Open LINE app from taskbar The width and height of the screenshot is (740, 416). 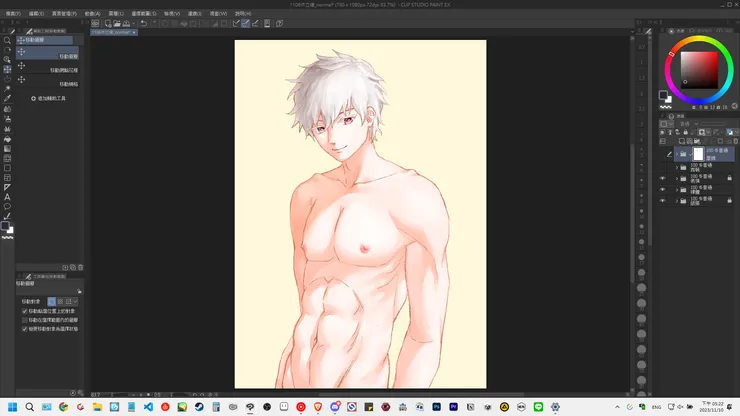(538, 407)
